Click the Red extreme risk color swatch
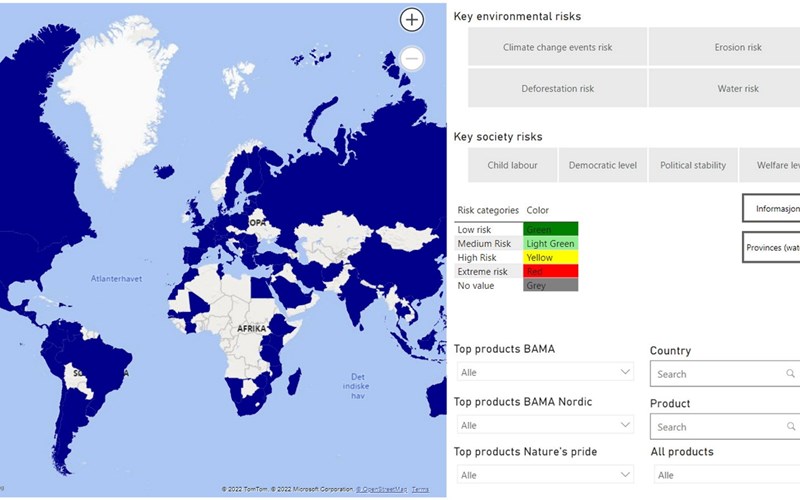 550,271
